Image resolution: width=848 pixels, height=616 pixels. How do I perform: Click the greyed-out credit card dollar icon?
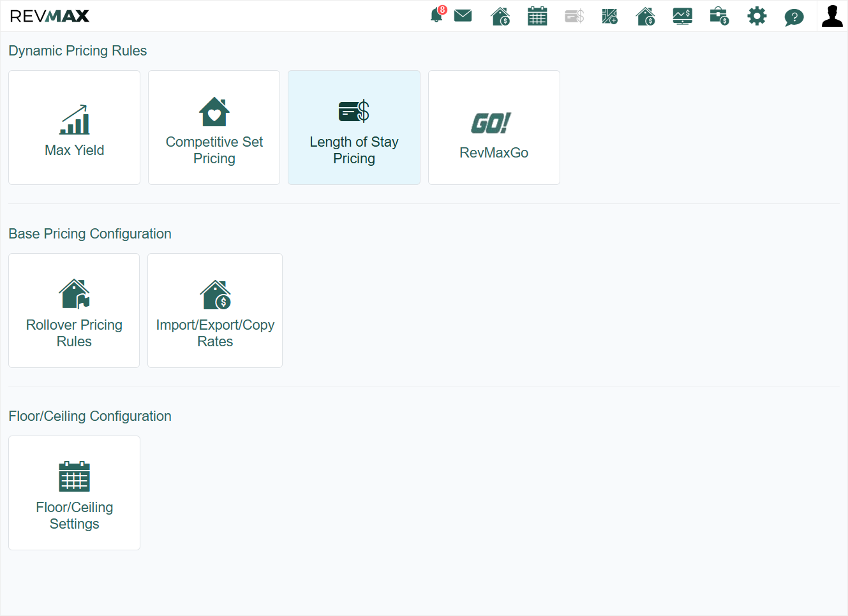pos(574,16)
